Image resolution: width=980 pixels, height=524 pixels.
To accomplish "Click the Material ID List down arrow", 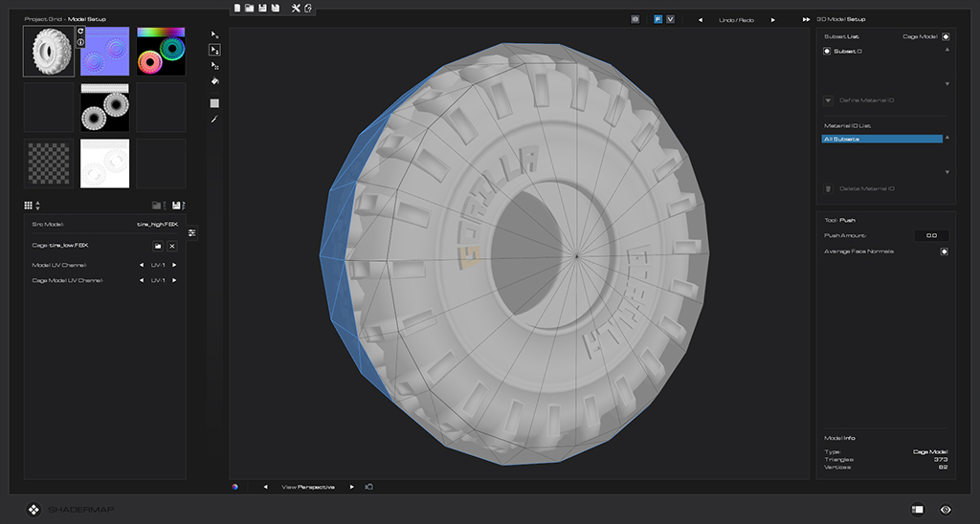I will (947, 172).
